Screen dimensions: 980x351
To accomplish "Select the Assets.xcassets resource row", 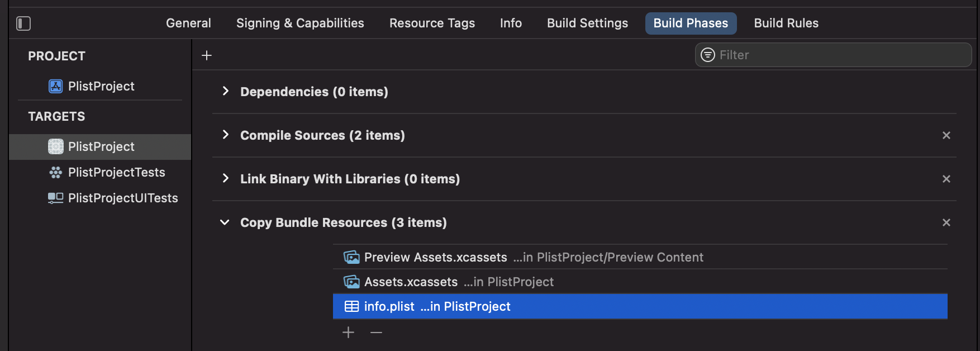I will [x=640, y=282].
